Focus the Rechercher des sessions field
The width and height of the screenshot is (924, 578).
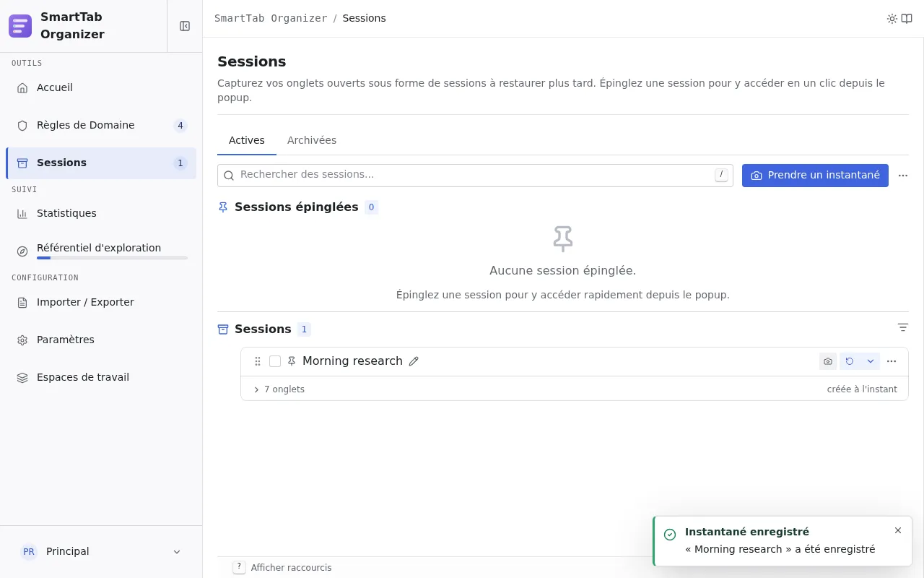475,176
